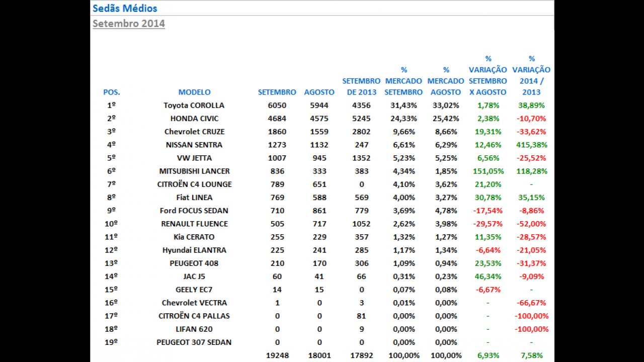Click the 'VW JETTA' model cell
The width and height of the screenshot is (644, 362).
click(194, 157)
